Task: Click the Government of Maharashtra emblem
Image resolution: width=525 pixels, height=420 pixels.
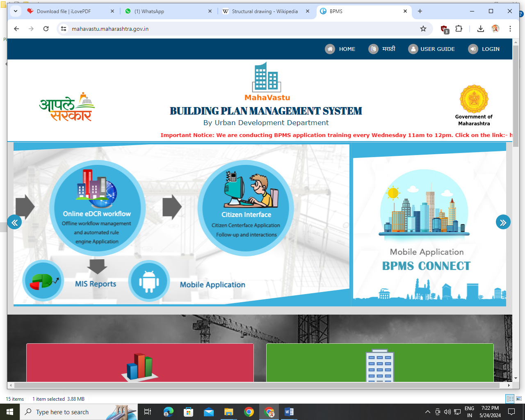Action: click(x=474, y=99)
